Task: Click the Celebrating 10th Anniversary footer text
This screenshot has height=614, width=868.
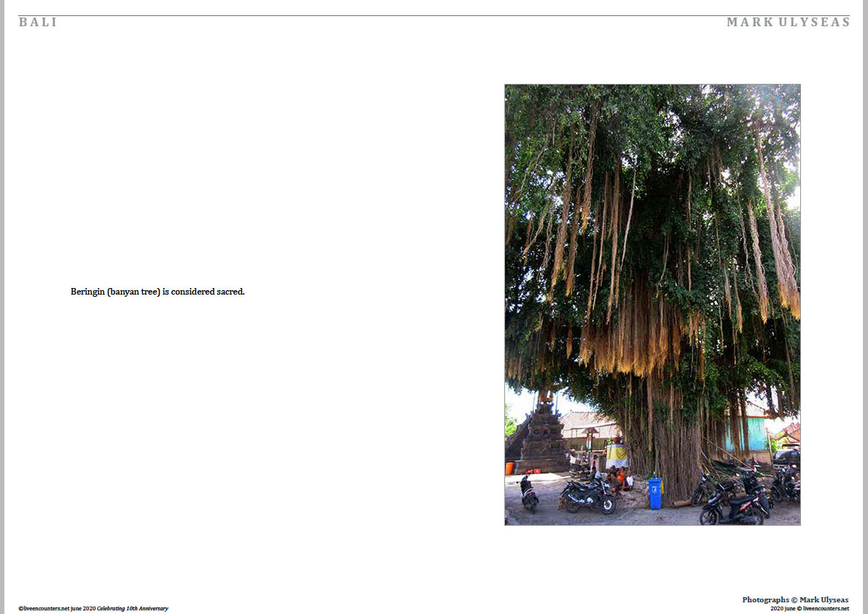Action: pyautogui.click(x=133, y=608)
